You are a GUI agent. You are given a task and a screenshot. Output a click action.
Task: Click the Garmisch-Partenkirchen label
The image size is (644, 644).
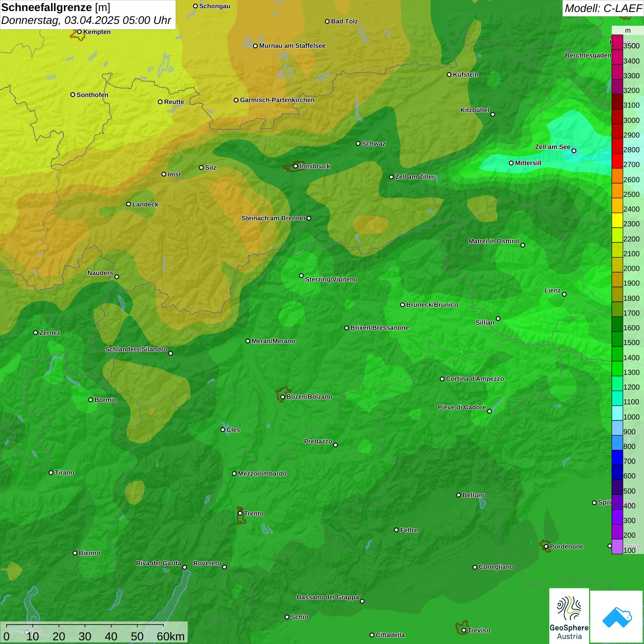pyautogui.click(x=277, y=100)
